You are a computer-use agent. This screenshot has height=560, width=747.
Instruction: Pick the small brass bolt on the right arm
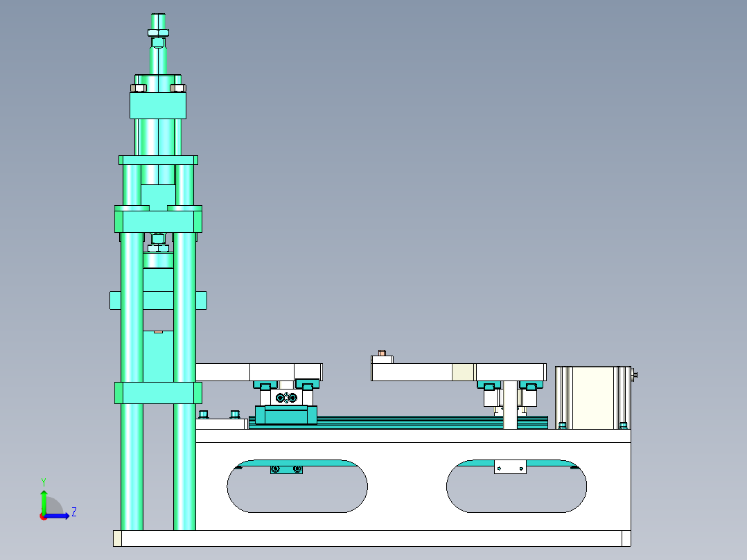(x=382, y=353)
